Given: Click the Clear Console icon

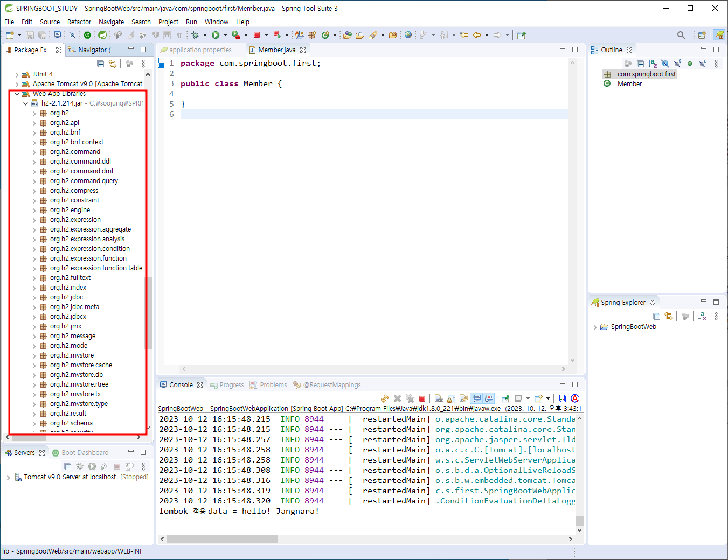Looking at the screenshot, I should [439, 398].
